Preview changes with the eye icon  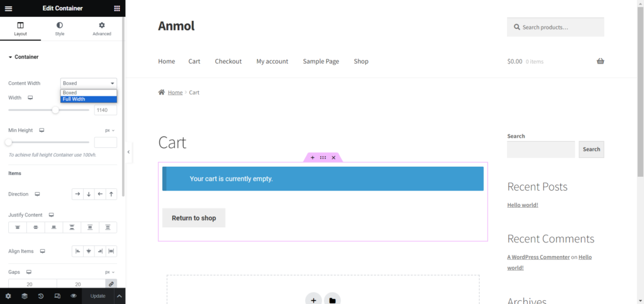(x=74, y=296)
